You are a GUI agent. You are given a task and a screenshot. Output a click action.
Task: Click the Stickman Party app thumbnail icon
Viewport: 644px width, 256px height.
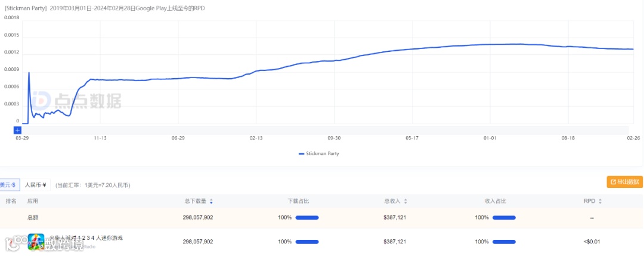click(36, 242)
